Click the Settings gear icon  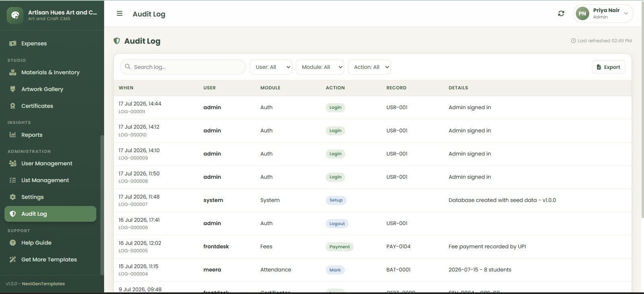(13, 197)
